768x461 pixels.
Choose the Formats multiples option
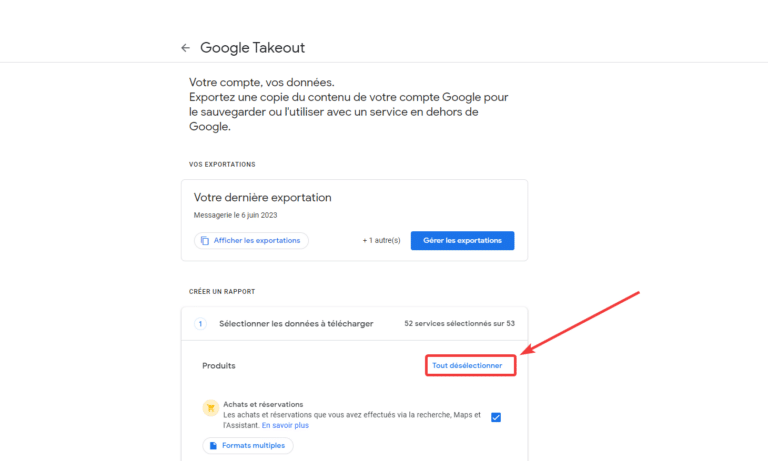click(x=248, y=445)
